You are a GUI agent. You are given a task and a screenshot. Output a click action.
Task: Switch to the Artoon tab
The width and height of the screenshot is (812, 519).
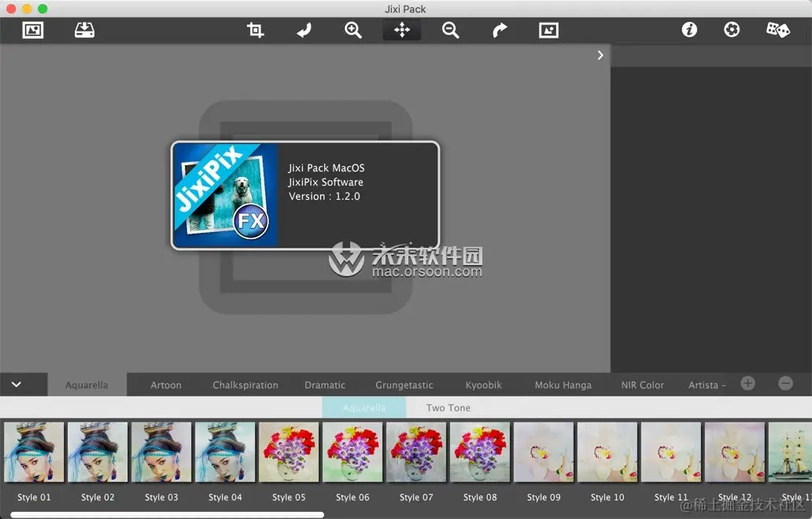166,385
